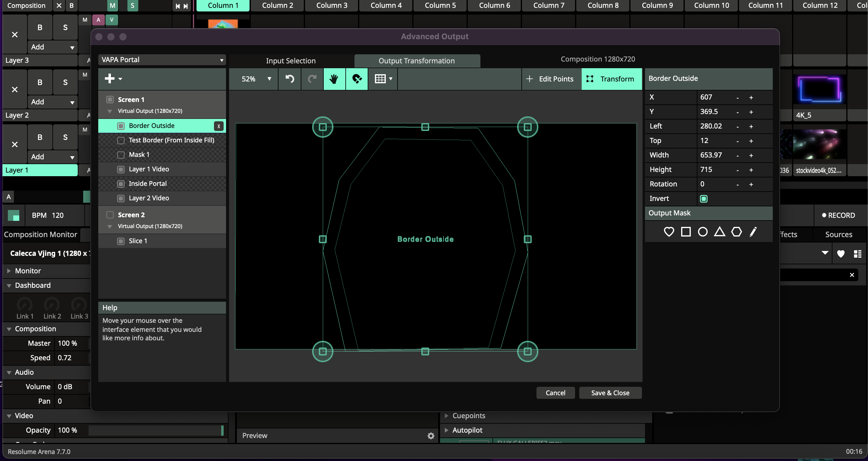Enable the Mask 1 slice checkbox

pos(121,155)
